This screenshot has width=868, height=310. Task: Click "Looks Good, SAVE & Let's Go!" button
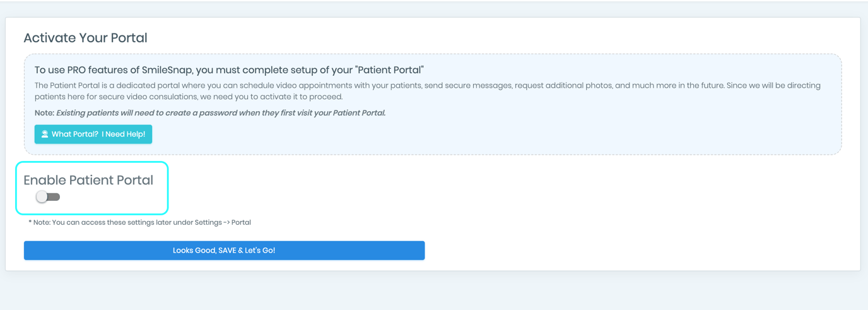(x=224, y=251)
